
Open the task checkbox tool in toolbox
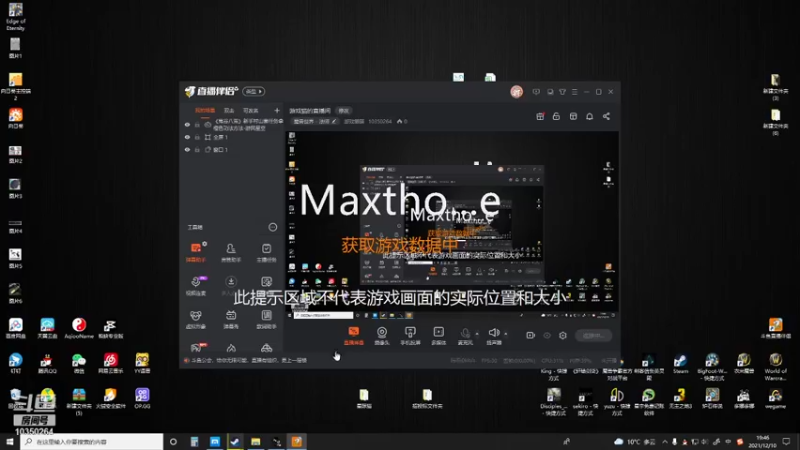[x=266, y=252]
